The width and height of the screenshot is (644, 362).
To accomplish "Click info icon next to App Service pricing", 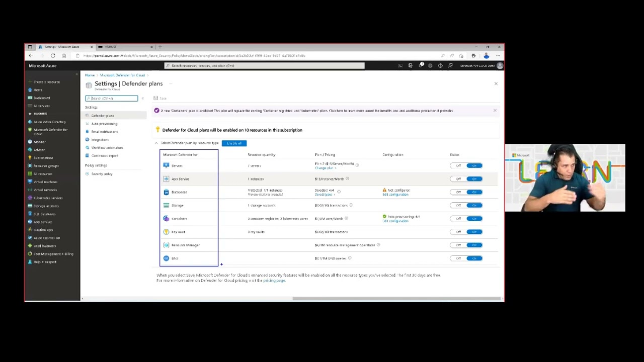I will point(347,178).
